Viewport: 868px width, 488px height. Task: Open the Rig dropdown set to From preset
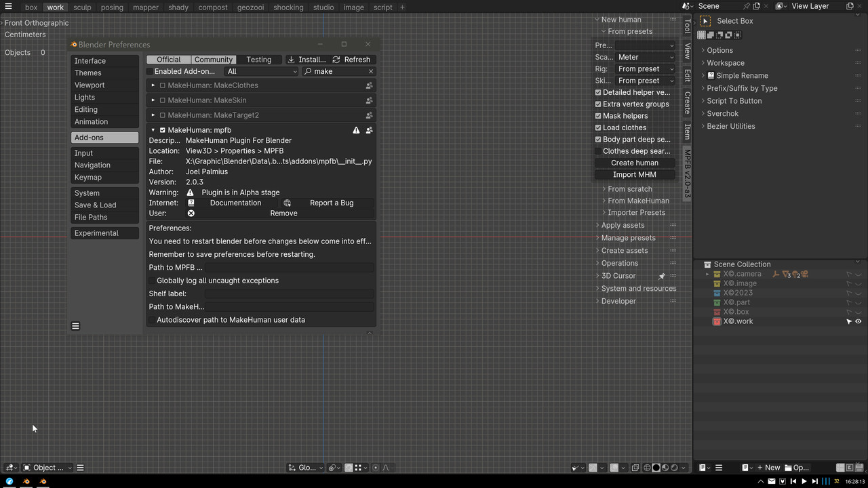(x=646, y=69)
